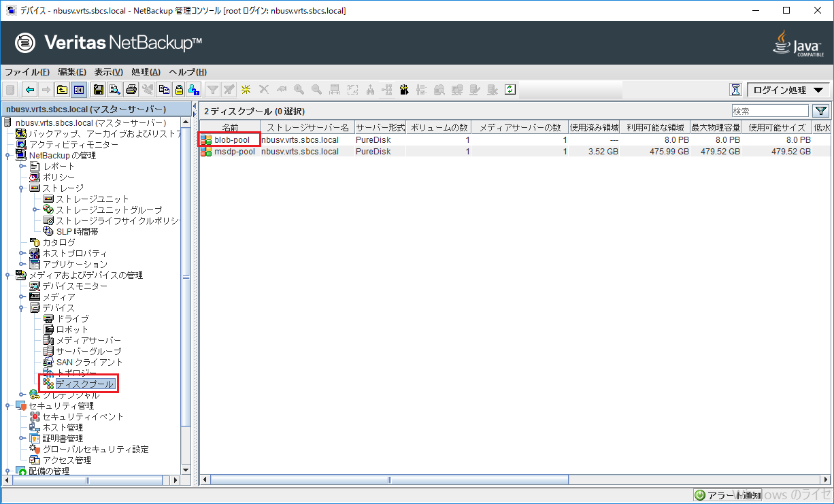The height and width of the screenshot is (504, 834).
Task: Collapse the メディアおよびデバイスの管理 tree node
Action: [x=8, y=275]
